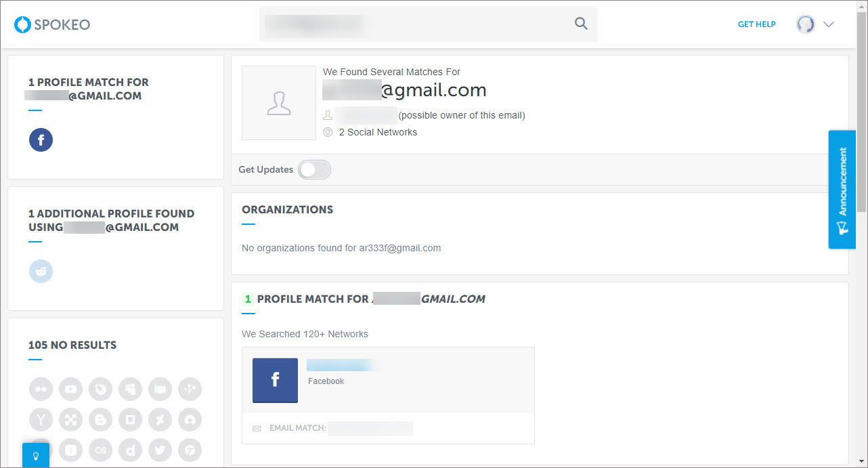Click the person icon beside possible owner
Screen dimensions: 868x468
[x=328, y=115]
